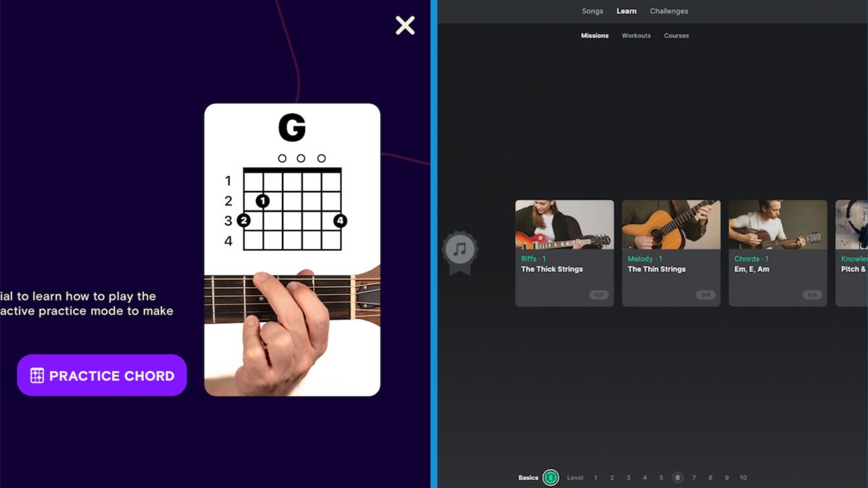Viewport: 868px width, 488px height.
Task: Advance to Level 7 in the stepper
Action: coord(694,477)
